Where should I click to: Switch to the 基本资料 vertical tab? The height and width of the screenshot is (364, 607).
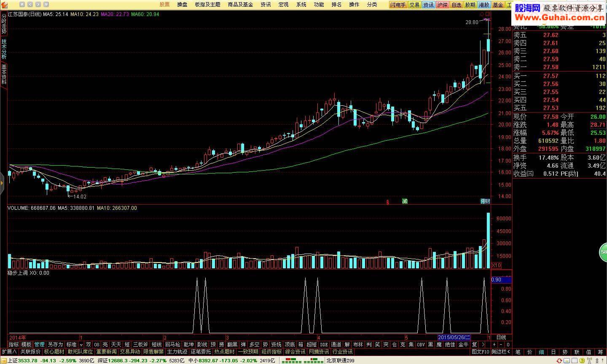click(4, 75)
